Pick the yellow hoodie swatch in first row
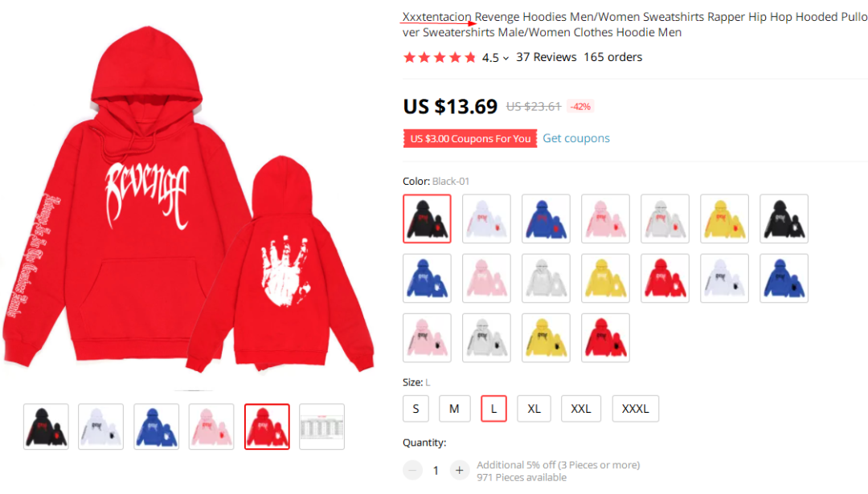 (x=724, y=218)
